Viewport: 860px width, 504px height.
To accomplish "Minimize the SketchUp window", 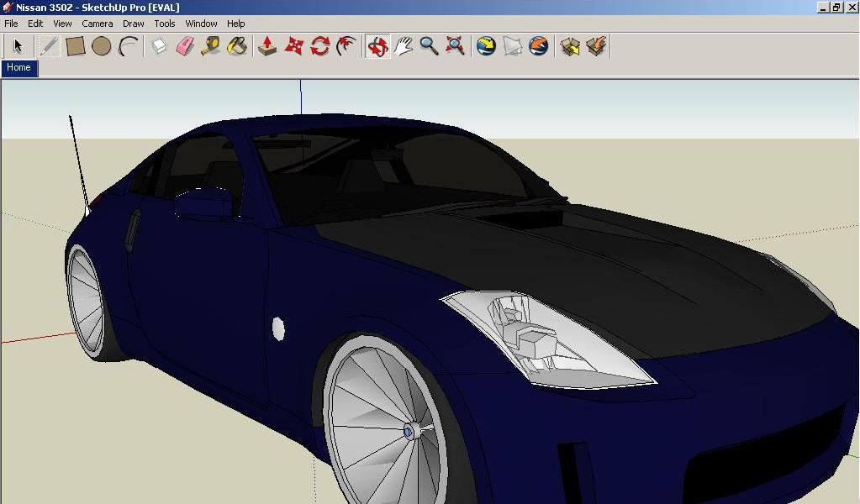I will click(823, 8).
